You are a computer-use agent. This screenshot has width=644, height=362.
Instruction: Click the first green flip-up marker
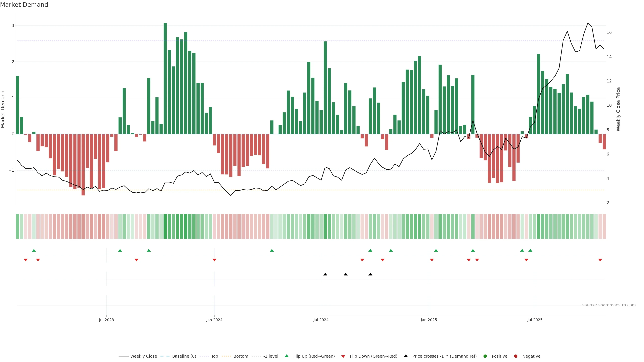34,250
